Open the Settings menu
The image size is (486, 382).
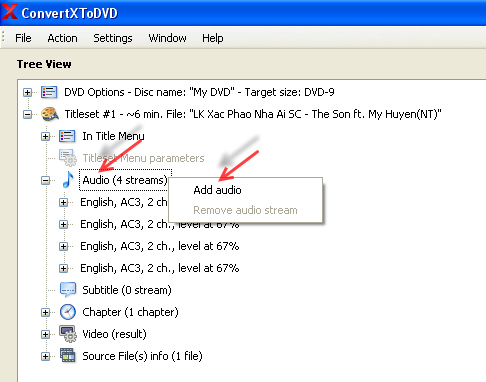pos(113,38)
